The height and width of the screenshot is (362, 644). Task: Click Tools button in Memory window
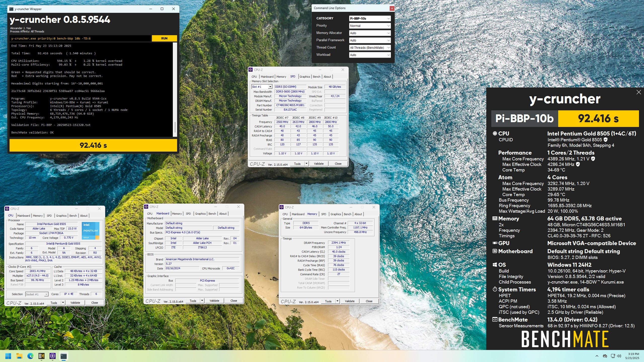click(328, 301)
